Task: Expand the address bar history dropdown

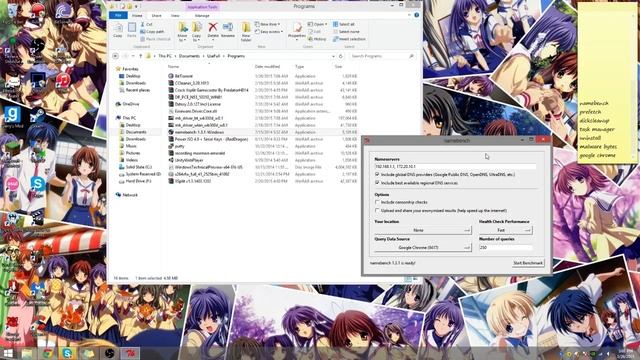Action: pyautogui.click(x=333, y=56)
